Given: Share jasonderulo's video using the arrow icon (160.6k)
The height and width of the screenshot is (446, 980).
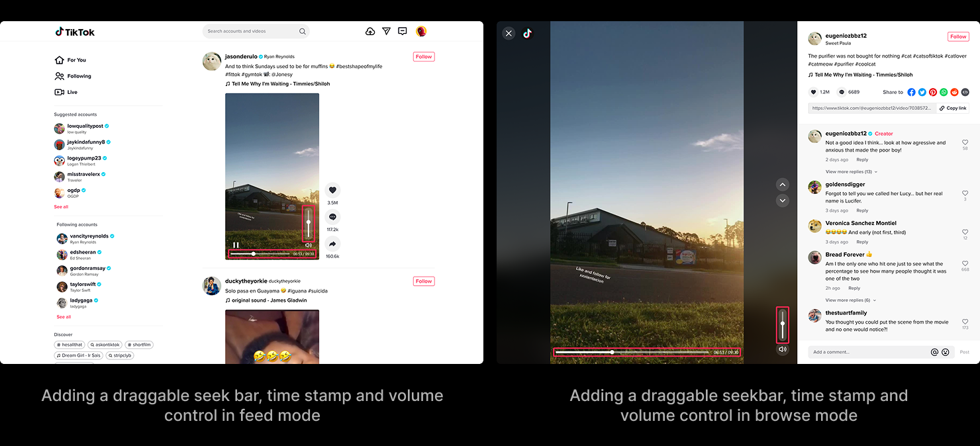Looking at the screenshot, I should 332,244.
